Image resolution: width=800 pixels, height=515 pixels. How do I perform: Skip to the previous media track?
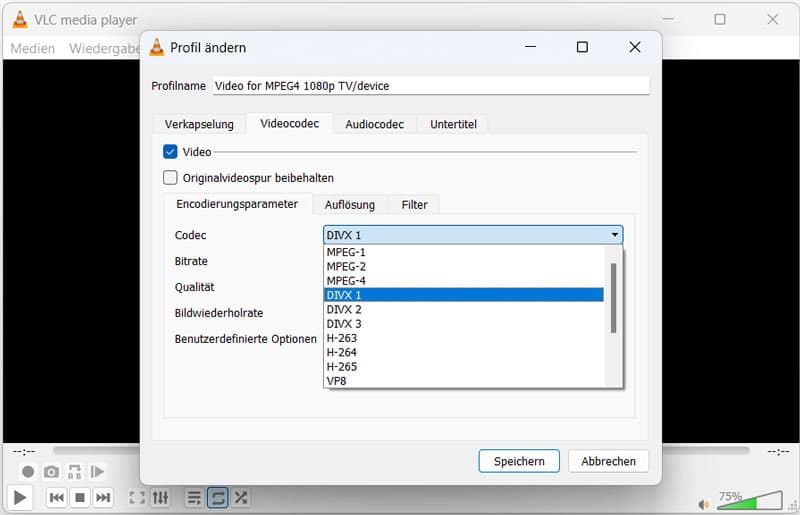click(x=57, y=497)
